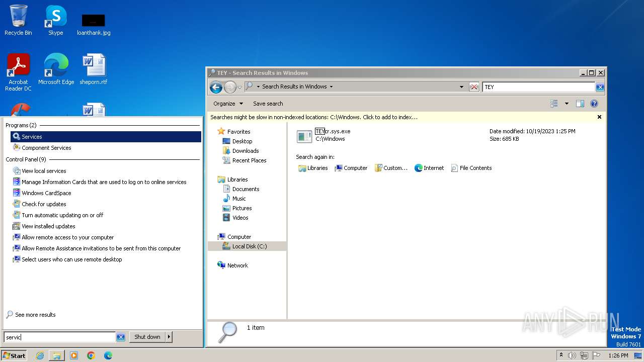This screenshot has height=362, width=644.
Task: Open Internet Explorer from taskbar
Action: [x=40, y=355]
